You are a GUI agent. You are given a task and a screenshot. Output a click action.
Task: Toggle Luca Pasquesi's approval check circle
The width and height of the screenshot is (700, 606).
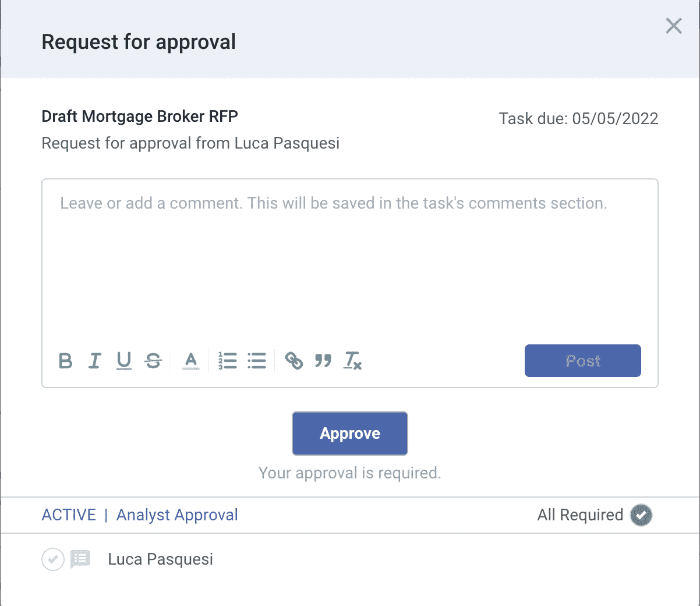pos(52,559)
